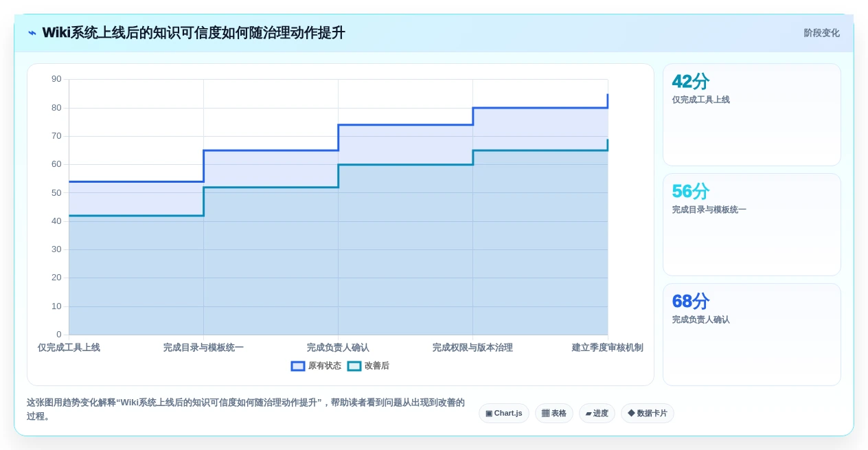This screenshot has width=868, height=450.
Task: Open the 42分 data card
Action: point(752,115)
